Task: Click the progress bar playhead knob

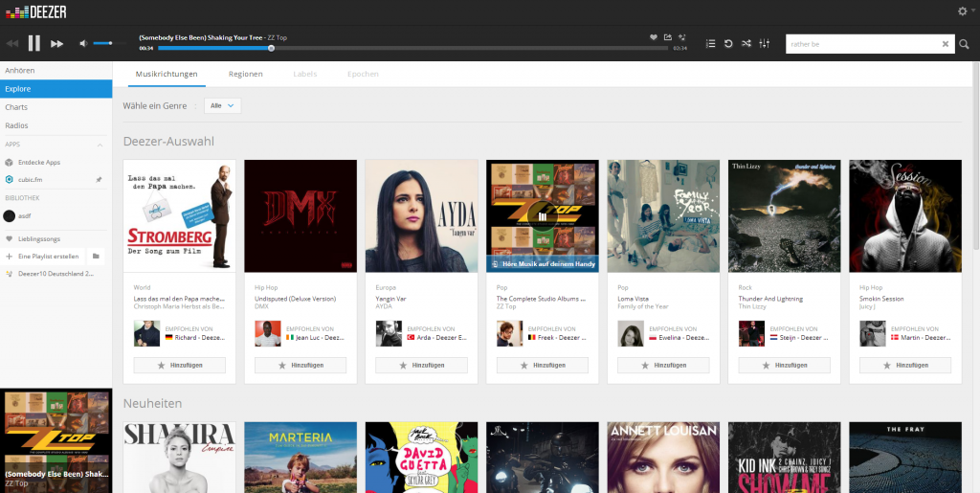Action: coord(271,48)
